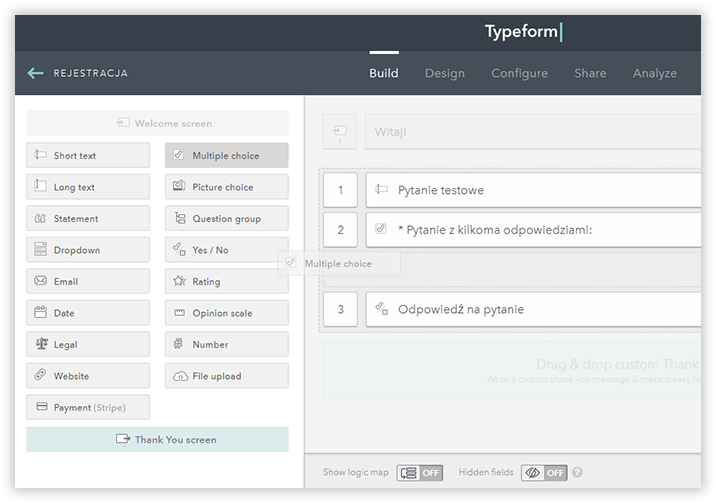Add a Payment (Stripe) block

(x=88, y=407)
